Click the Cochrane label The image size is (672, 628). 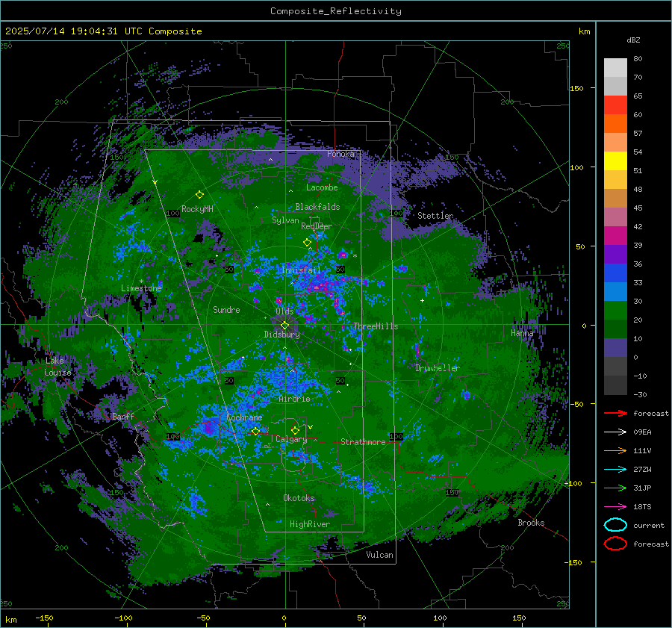click(x=244, y=417)
